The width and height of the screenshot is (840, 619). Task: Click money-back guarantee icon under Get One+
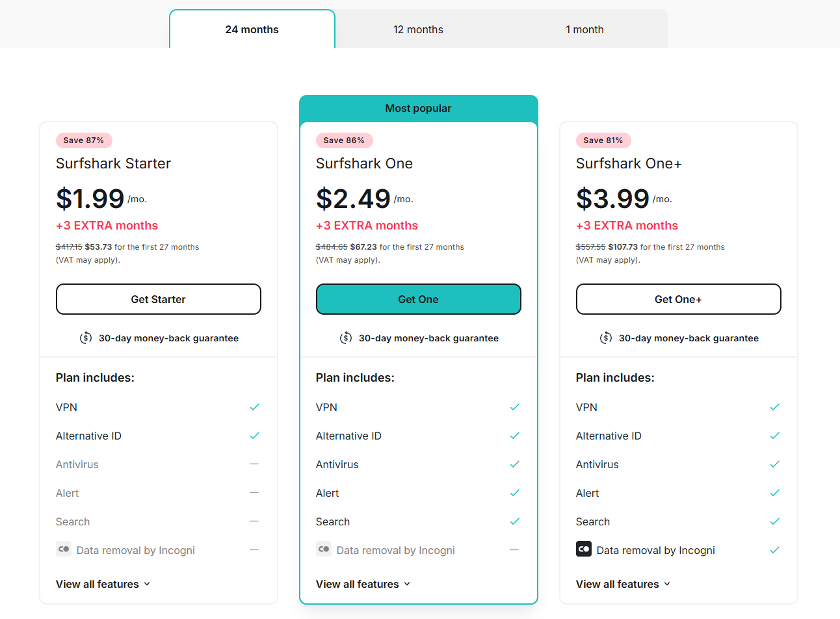pos(606,338)
